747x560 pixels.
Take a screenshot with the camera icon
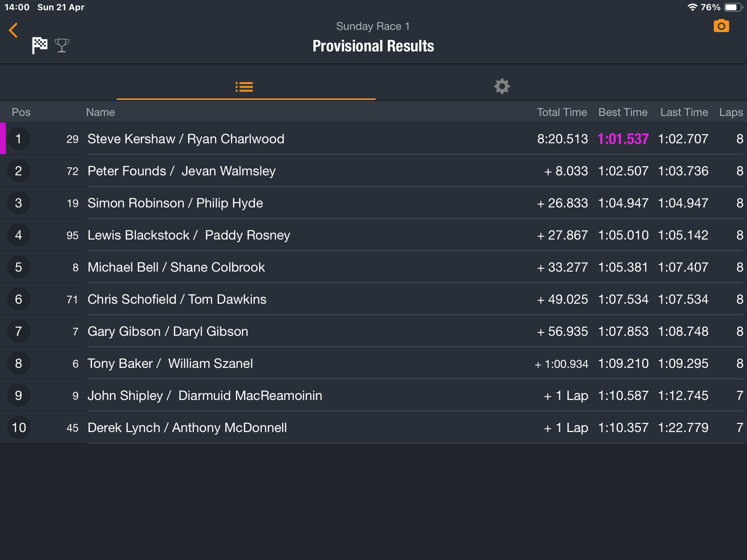click(x=721, y=26)
